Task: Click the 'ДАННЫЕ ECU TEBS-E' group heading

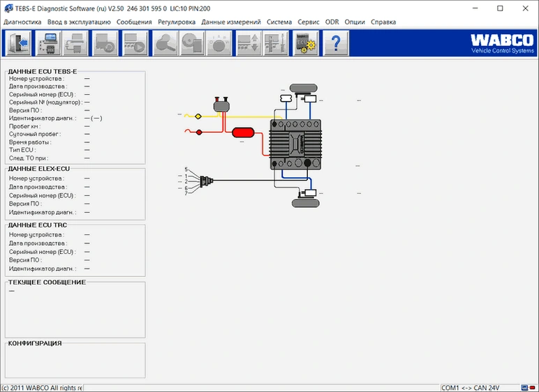Action: click(x=43, y=71)
